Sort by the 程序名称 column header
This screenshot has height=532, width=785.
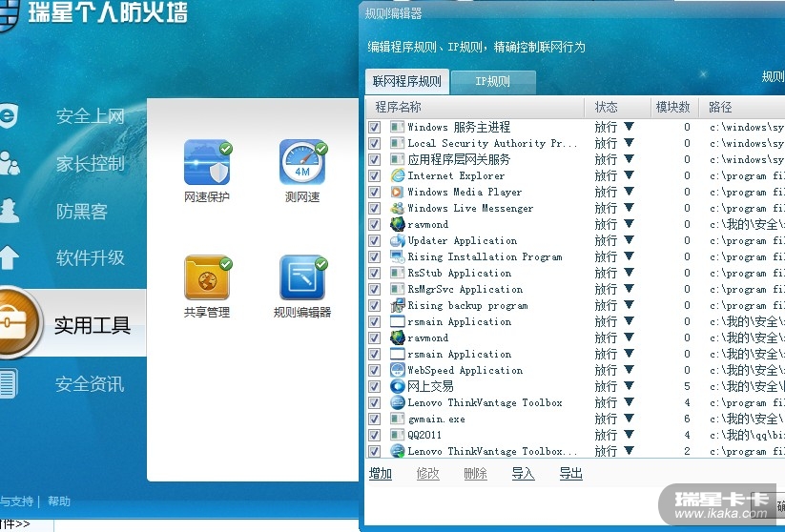pyautogui.click(x=475, y=107)
